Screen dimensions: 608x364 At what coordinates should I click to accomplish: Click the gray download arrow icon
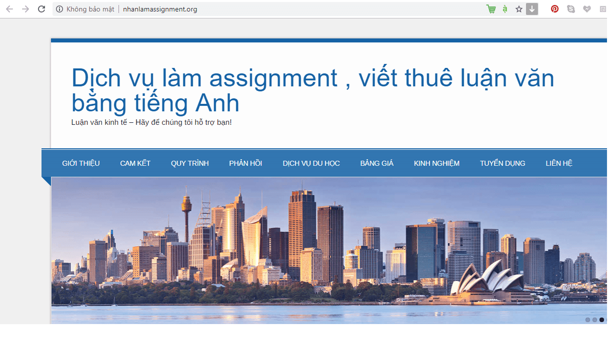(x=532, y=9)
